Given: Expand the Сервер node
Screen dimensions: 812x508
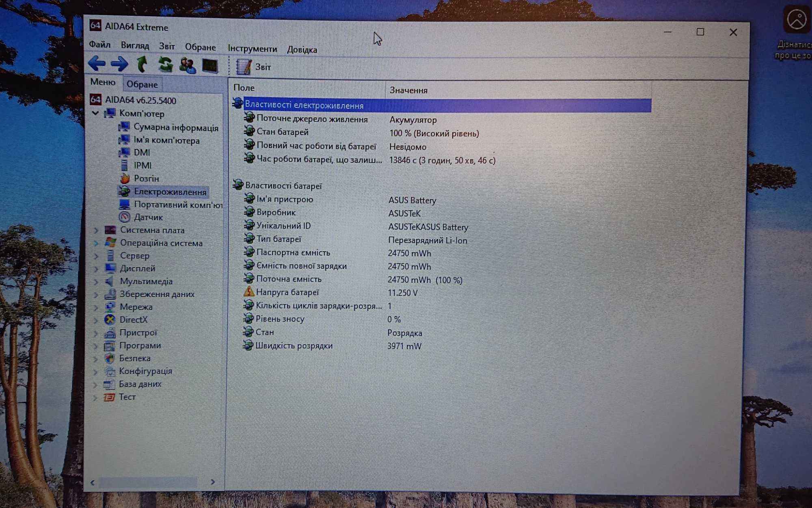Looking at the screenshot, I should point(96,256).
